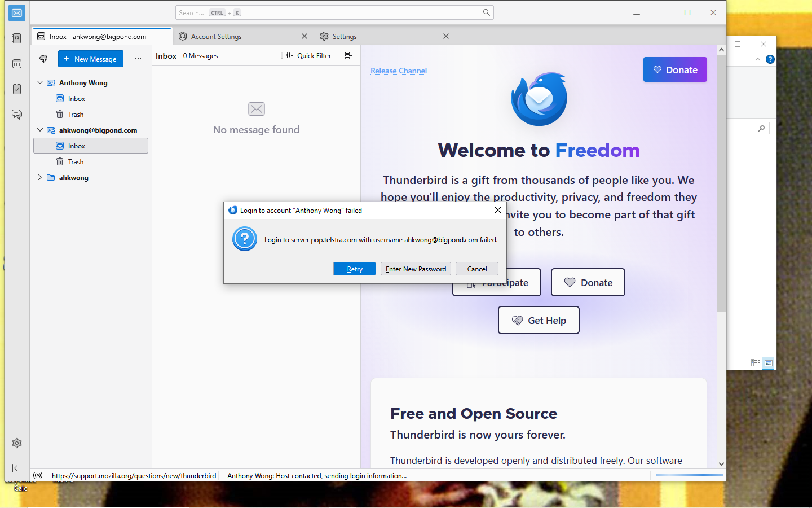Close the login failed dialog

(498, 210)
